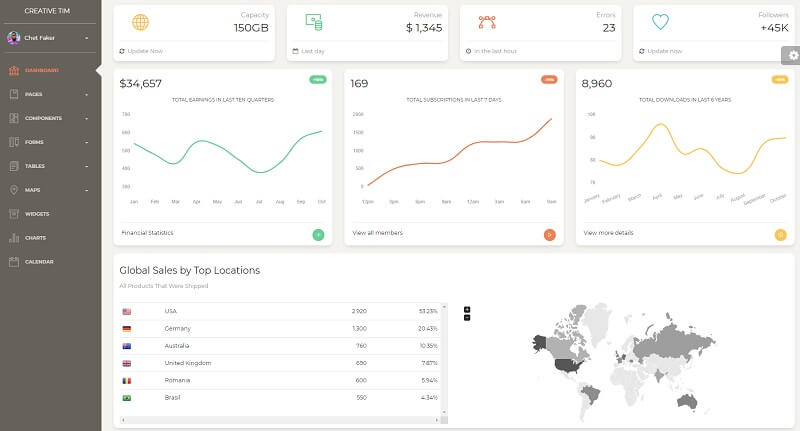The width and height of the screenshot is (800, 431).
Task: Expand the Components sidebar section
Action: click(48, 118)
